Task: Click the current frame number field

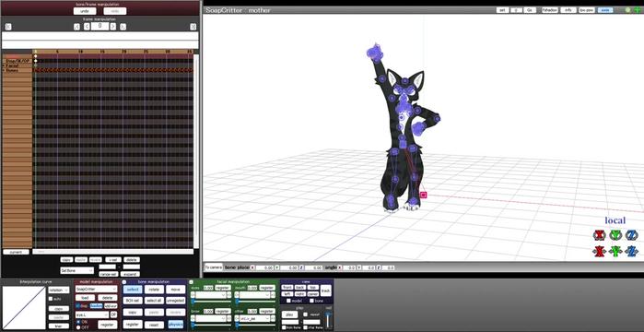Action: click(x=100, y=27)
